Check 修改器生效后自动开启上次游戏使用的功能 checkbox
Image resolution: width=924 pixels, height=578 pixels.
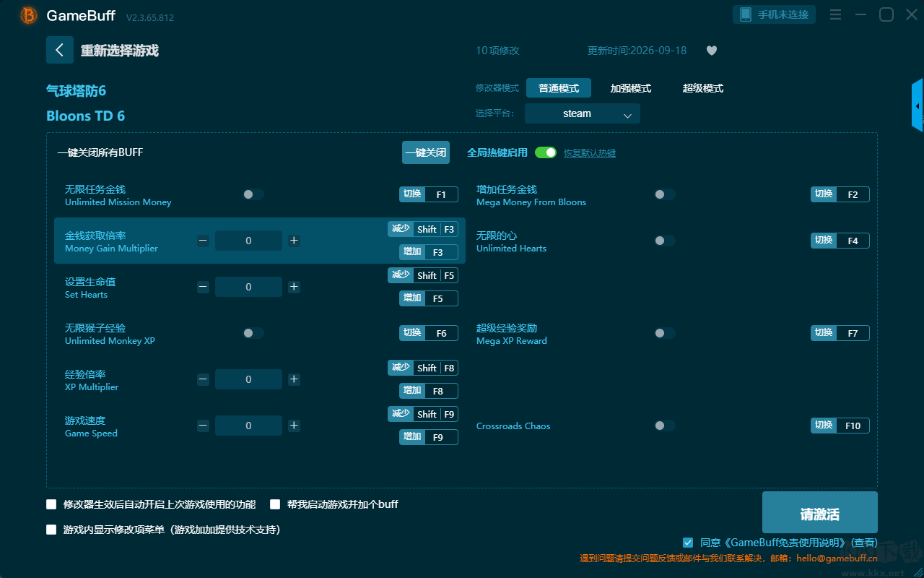[x=51, y=504]
